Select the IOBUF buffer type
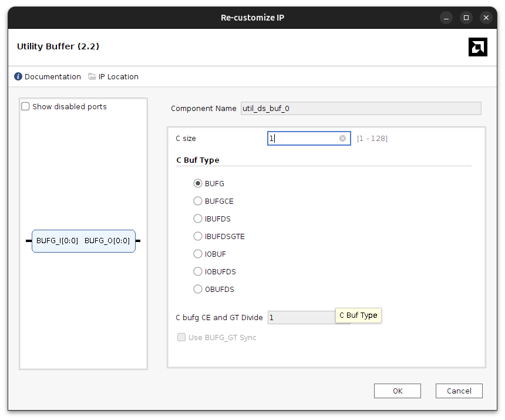The height and width of the screenshot is (420, 505). click(x=198, y=254)
